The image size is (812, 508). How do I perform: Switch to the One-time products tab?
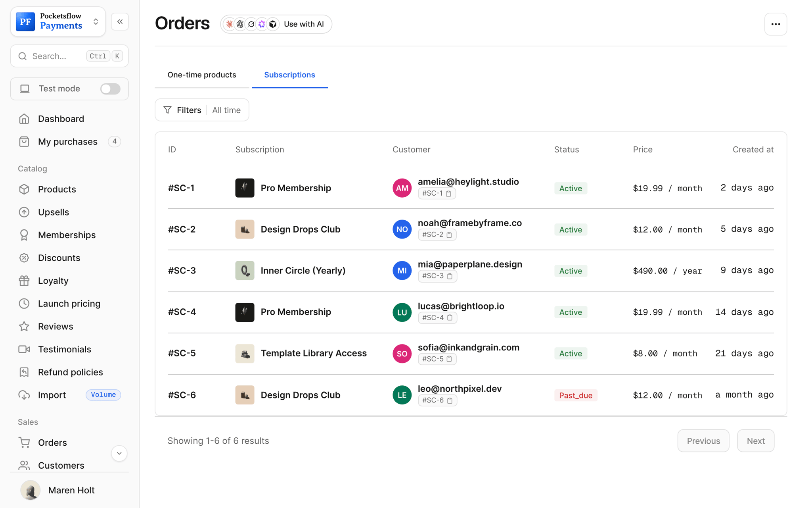[202, 75]
